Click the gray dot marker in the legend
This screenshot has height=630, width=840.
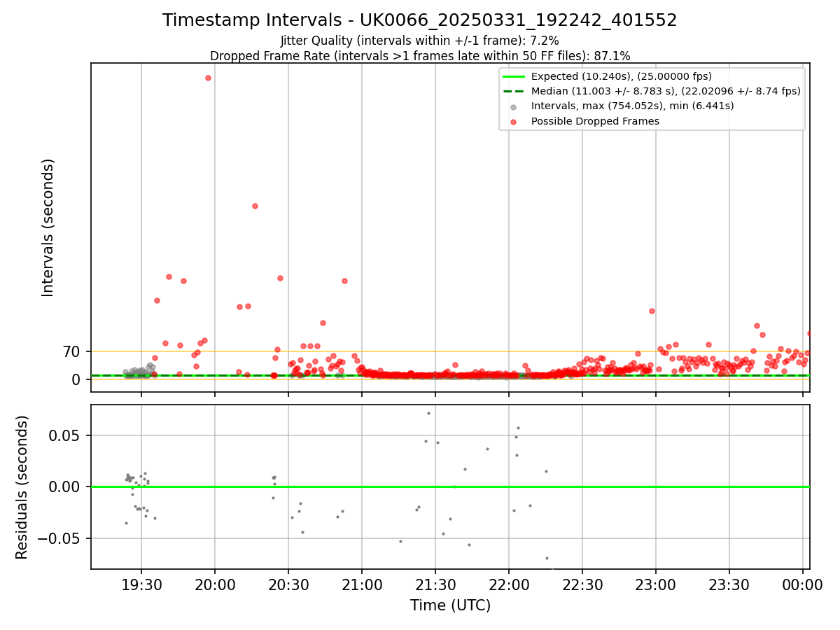(x=514, y=106)
